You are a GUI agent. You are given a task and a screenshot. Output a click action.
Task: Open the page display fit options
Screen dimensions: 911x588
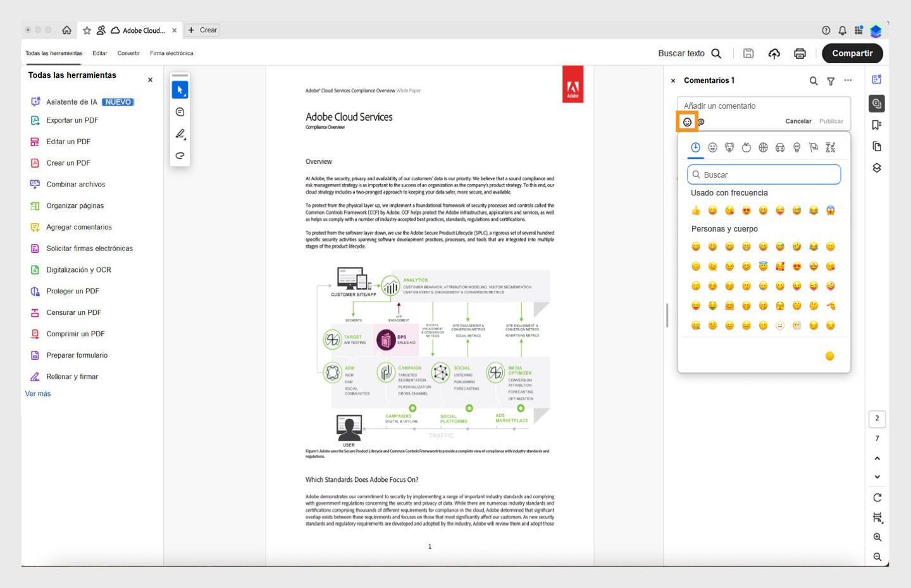click(x=877, y=518)
